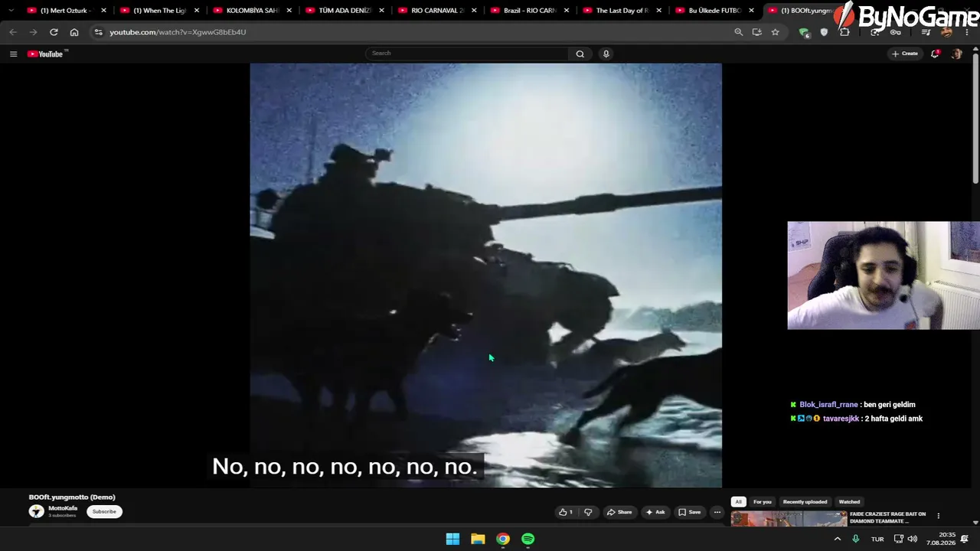View site information icon in address bar

pos(98,32)
